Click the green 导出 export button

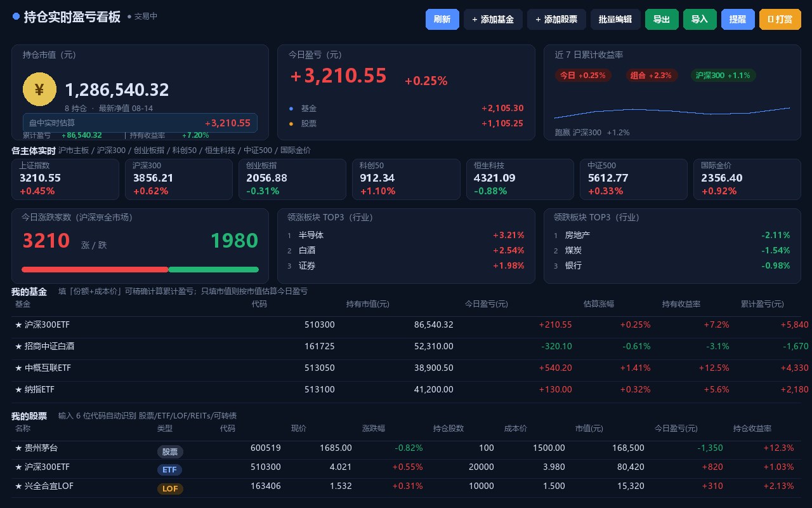coord(662,19)
